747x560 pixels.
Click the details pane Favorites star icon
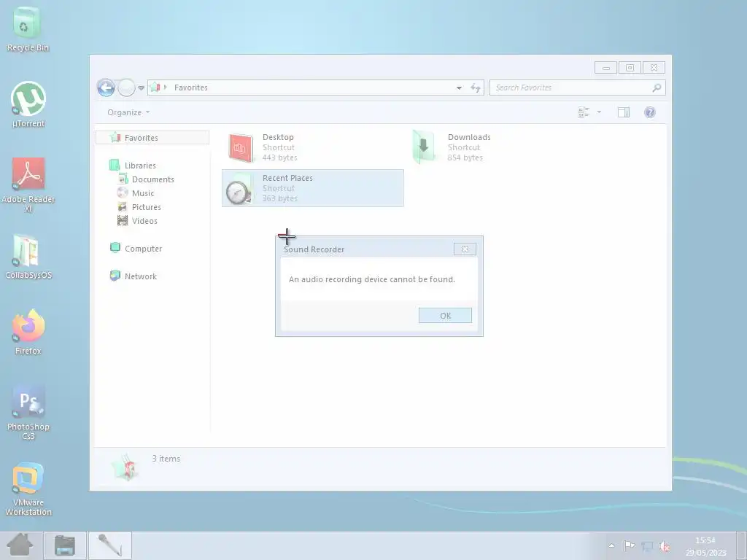click(125, 467)
